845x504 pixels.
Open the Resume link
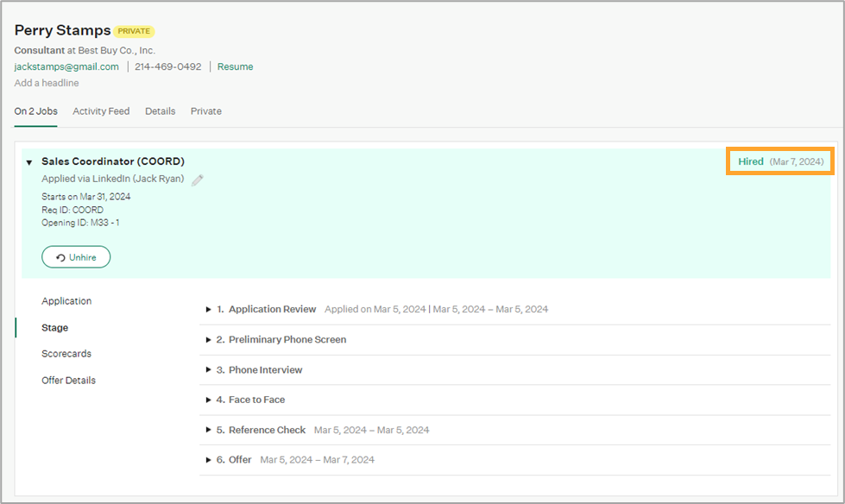pos(235,66)
